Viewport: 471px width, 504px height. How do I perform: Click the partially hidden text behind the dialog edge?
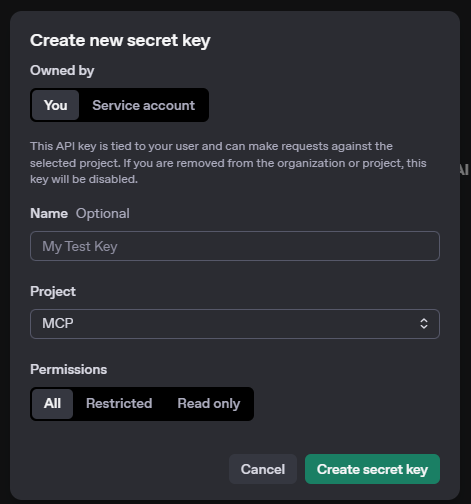tap(465, 169)
